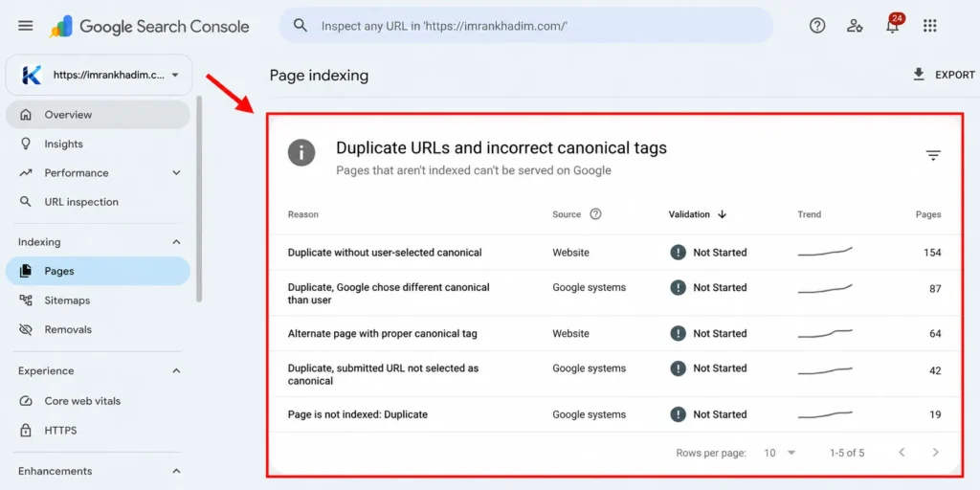The image size is (980, 490).
Task: Click the Reason column header
Action: click(302, 214)
